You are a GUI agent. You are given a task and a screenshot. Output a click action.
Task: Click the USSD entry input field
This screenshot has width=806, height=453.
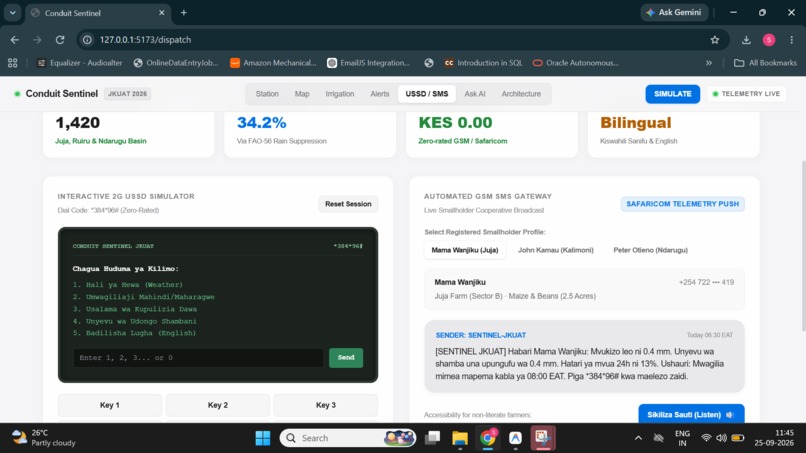pyautogui.click(x=198, y=357)
